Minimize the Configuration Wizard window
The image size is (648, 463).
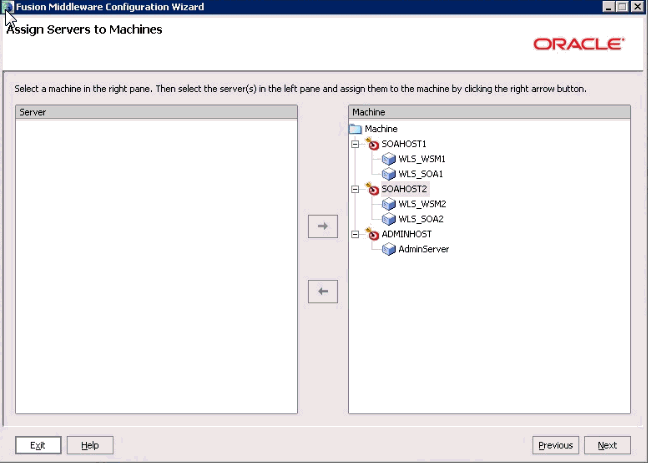point(608,7)
